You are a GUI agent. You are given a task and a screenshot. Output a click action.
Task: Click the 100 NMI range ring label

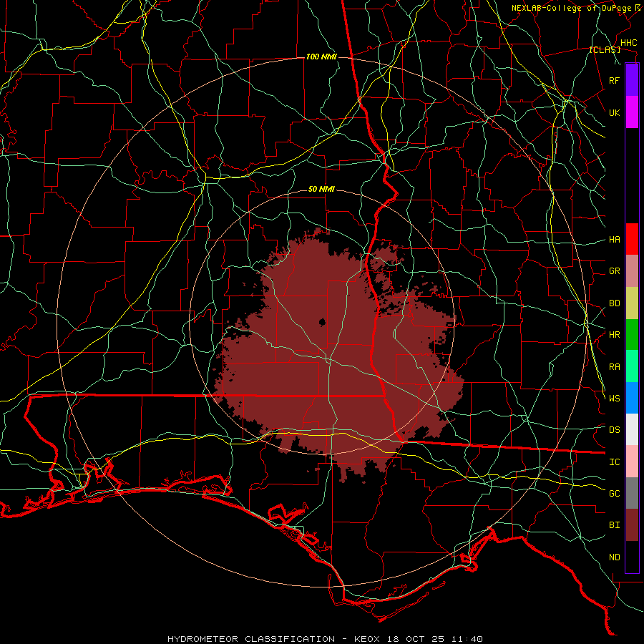click(x=321, y=57)
